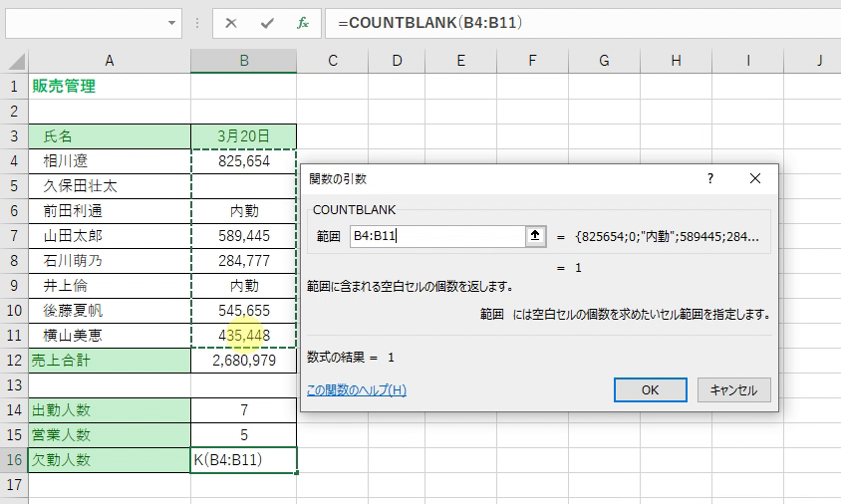Click the 範囲 input field

coord(436,236)
